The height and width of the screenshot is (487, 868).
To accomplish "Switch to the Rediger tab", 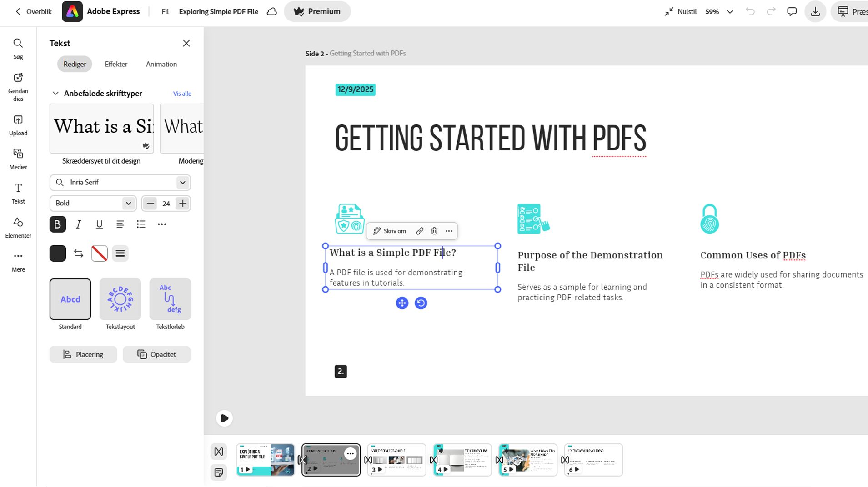I will click(x=75, y=64).
